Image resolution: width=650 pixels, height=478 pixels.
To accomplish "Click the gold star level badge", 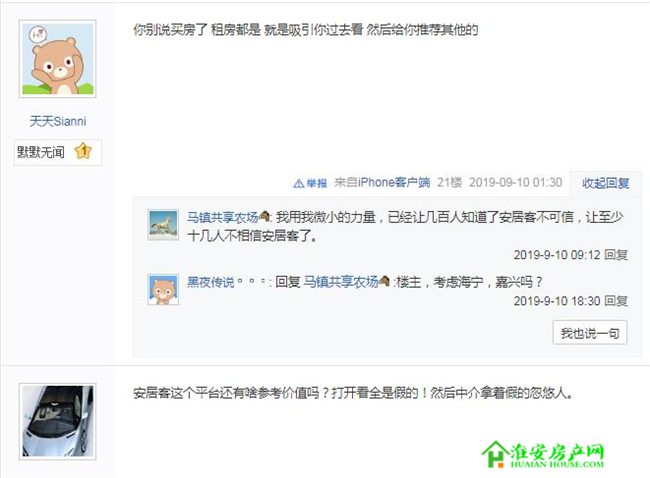I will point(83,152).
